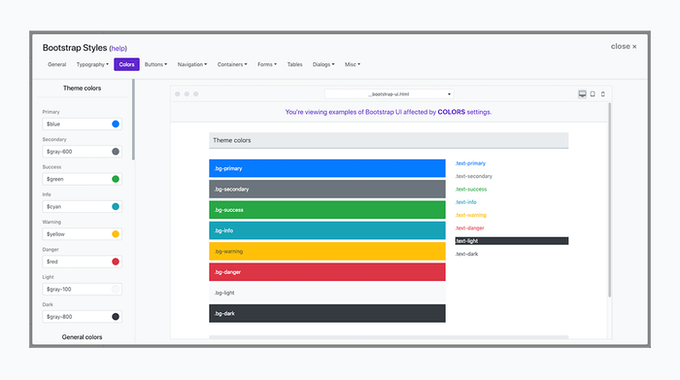This screenshot has height=380, width=680.
Task: Pick the Primary blue color swatch
Action: pyautogui.click(x=115, y=124)
